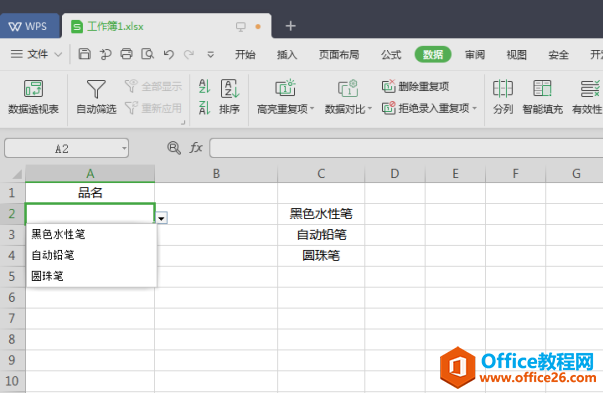Expand the name box dropdown arrow
The width and height of the screenshot is (603, 395).
(x=124, y=148)
